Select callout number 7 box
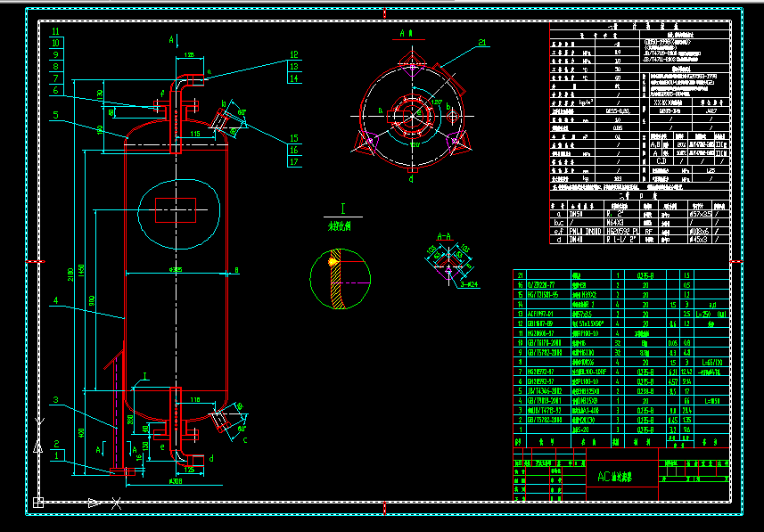Screen dimensions: 764x532 (56, 78)
